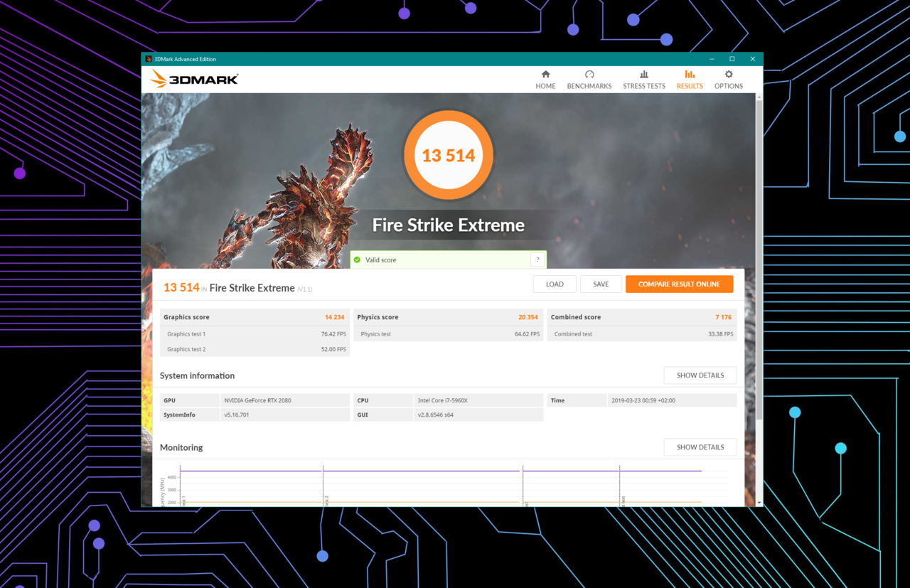Click SystemInfo version v5.16.701
Viewport: 910px width, 588px height.
[x=237, y=415]
